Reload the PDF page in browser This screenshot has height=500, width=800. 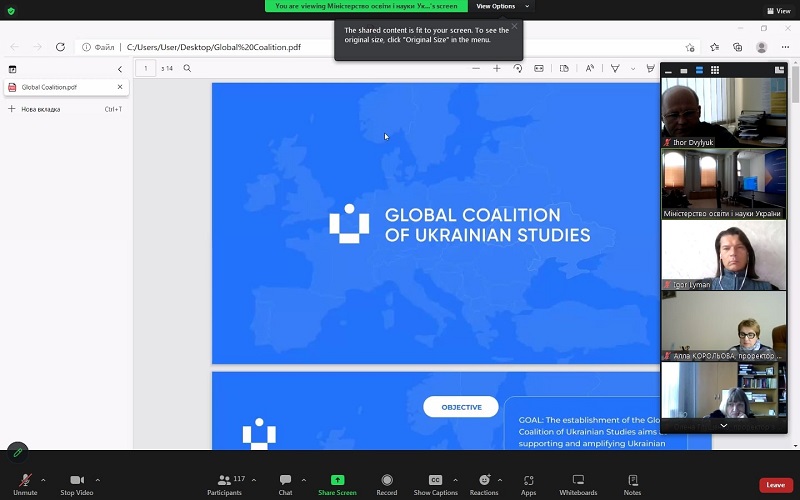60,47
